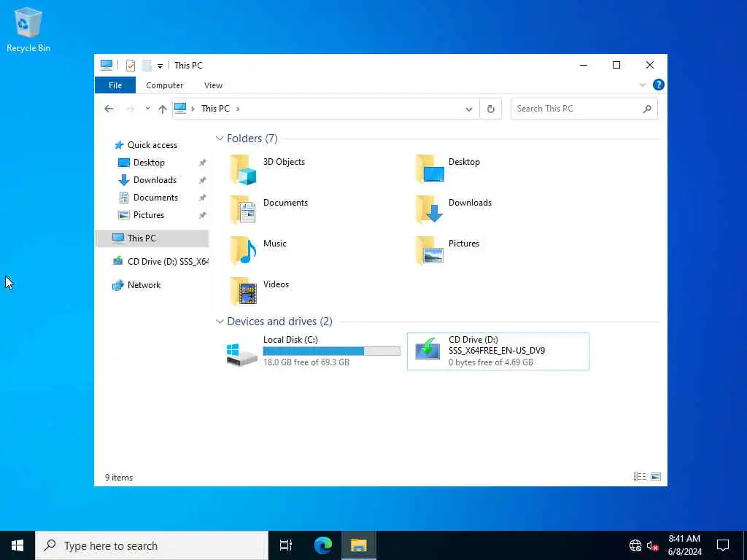Select Pictures under Quick access
The width and height of the screenshot is (747, 560).
pos(149,215)
